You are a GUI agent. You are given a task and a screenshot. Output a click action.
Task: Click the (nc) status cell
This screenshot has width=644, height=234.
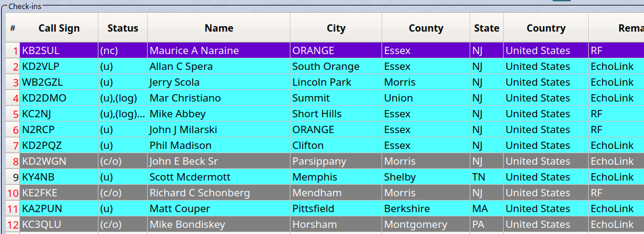(123, 50)
